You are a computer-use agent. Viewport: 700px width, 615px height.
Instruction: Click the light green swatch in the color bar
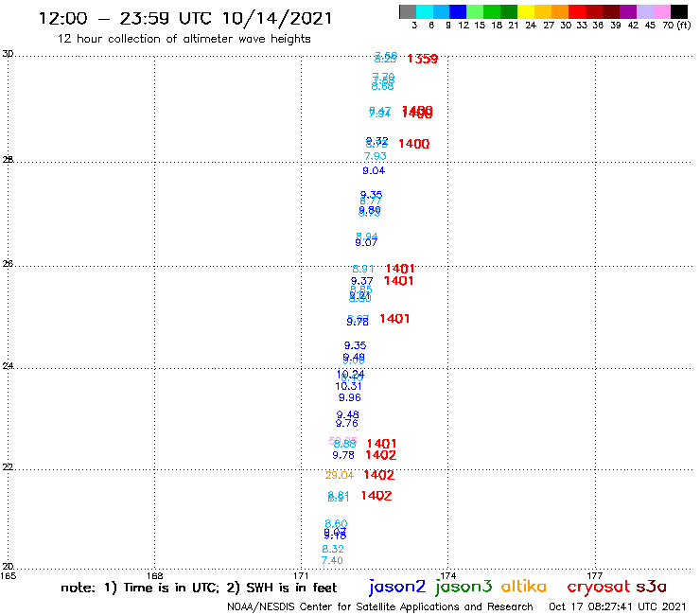click(476, 11)
